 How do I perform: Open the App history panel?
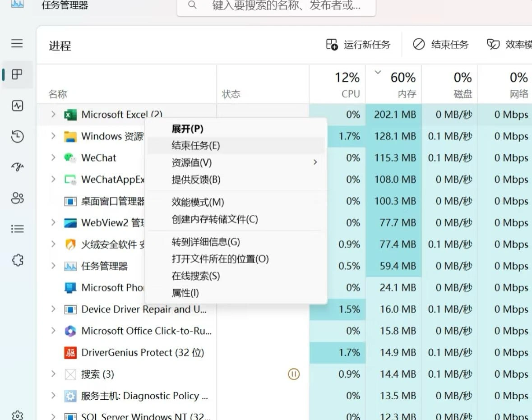point(17,136)
